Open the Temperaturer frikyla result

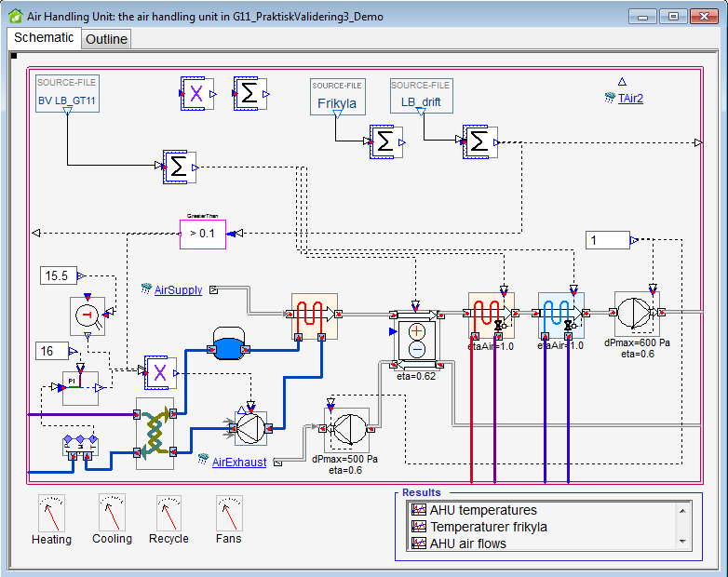488,527
